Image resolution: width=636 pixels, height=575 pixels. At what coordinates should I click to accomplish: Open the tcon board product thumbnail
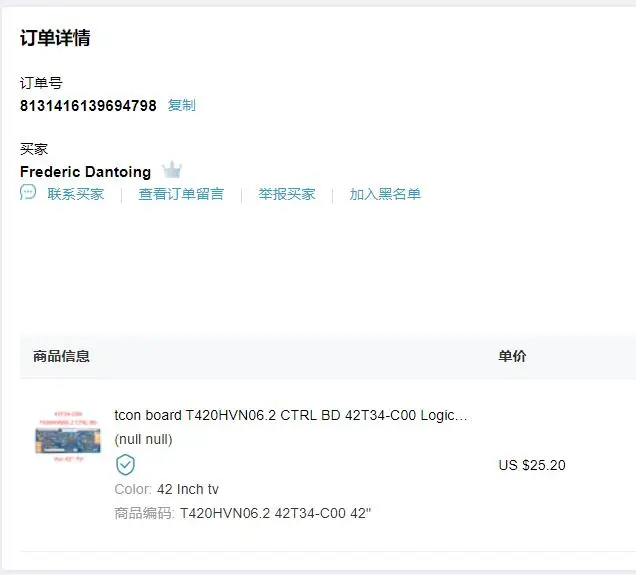tap(68, 436)
